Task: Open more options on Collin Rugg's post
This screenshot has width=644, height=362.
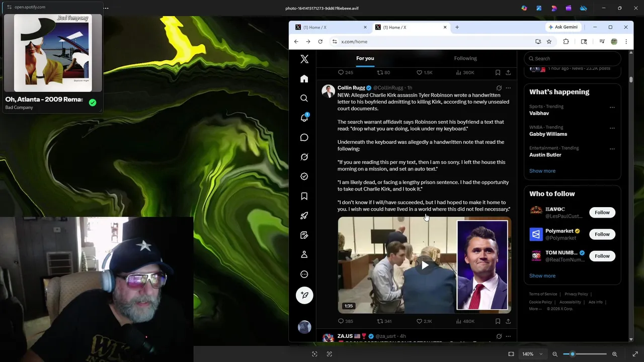Action: point(508,88)
